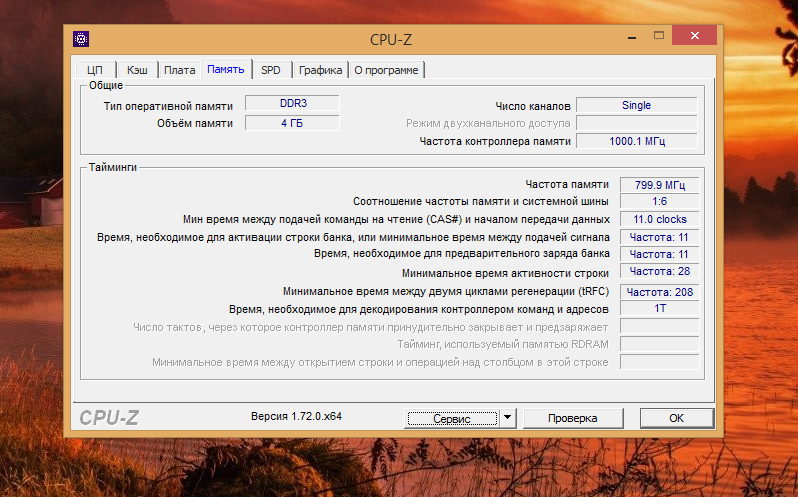798x497 pixels.
Task: Click the Число каналов label
Action: tap(533, 106)
